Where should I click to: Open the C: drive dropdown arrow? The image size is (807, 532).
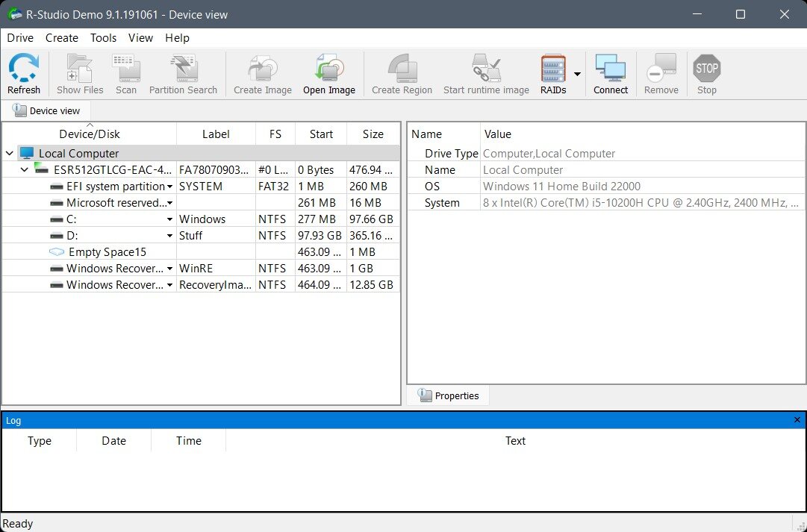169,219
